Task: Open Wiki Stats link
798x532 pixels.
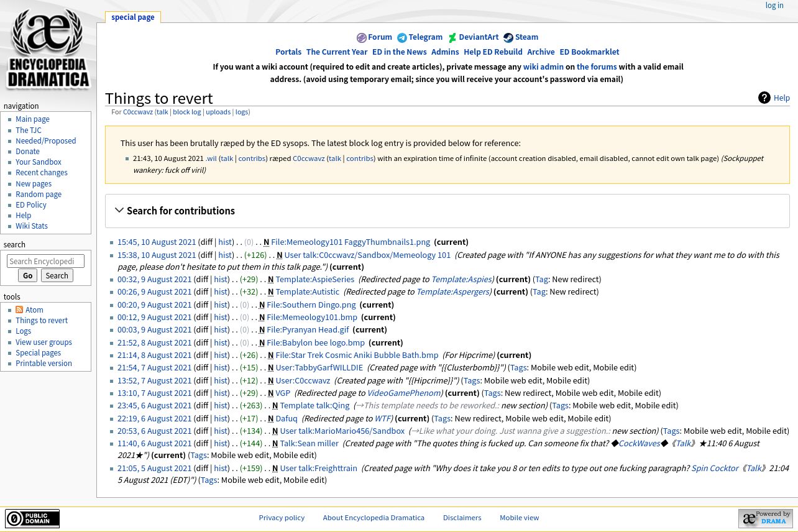Action: (x=32, y=226)
